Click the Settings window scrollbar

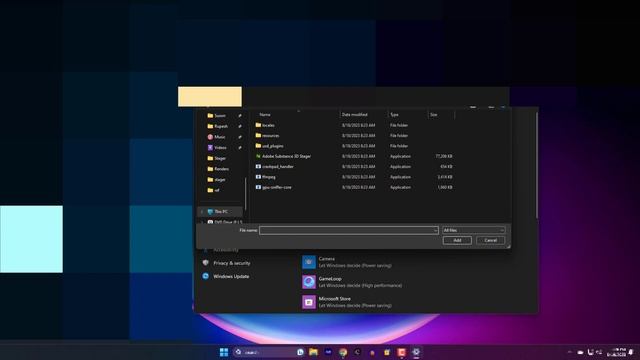coord(537,165)
